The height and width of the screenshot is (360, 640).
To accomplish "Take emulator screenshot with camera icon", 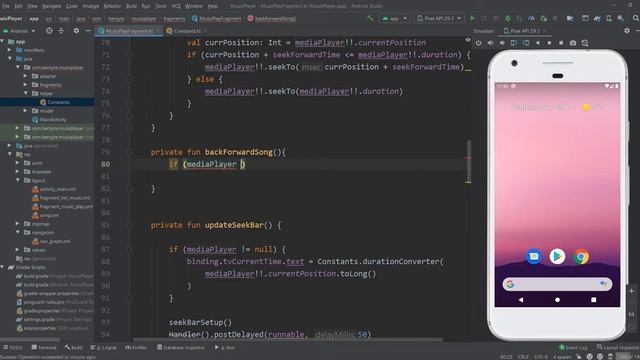I will pos(573,43).
